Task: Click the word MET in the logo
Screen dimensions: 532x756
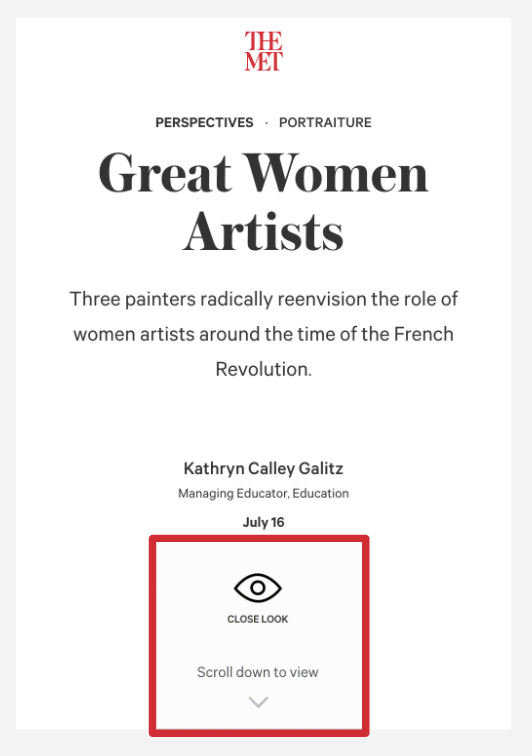Action: point(263,62)
